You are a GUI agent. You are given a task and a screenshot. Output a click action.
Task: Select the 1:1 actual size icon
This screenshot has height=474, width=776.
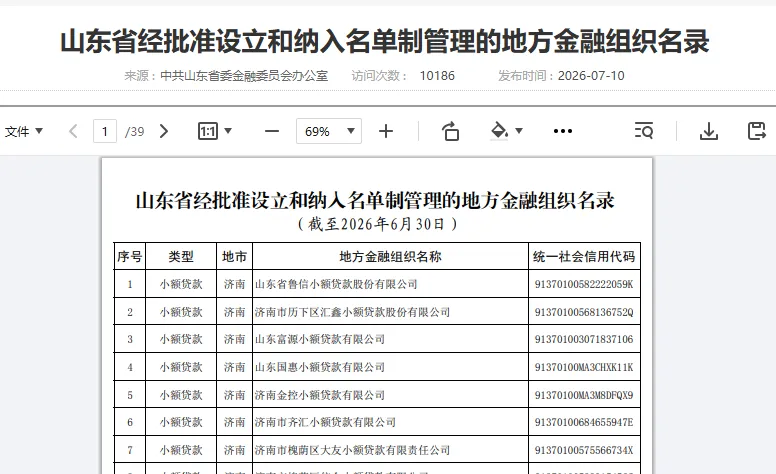(x=207, y=132)
